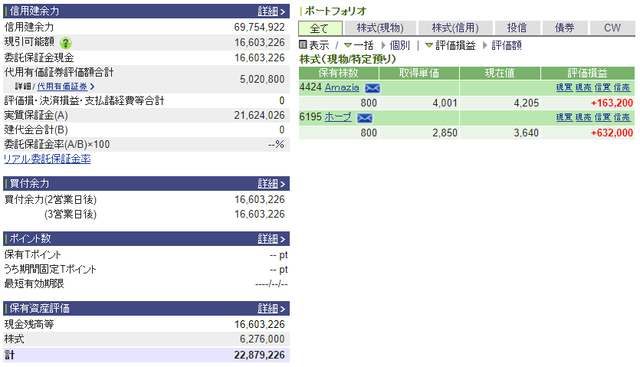
Task: Open the 代用有価証券 details link
Action: point(65,87)
